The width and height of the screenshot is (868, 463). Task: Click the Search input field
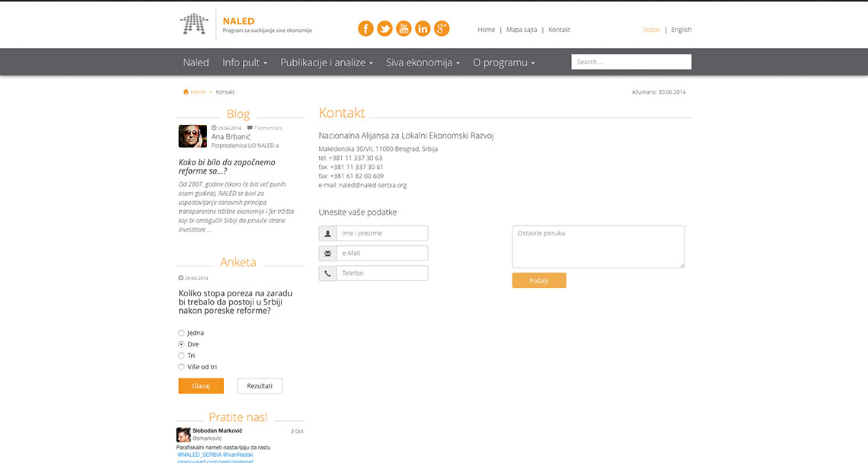631,62
